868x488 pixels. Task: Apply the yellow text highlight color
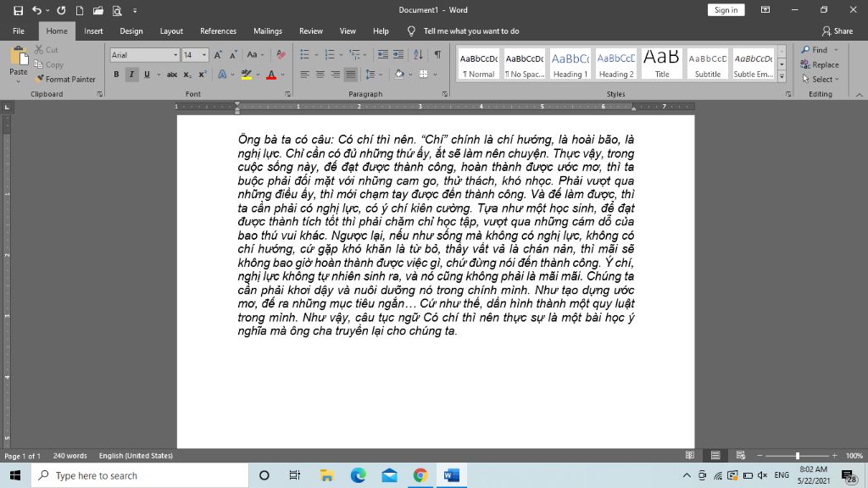[x=247, y=75]
